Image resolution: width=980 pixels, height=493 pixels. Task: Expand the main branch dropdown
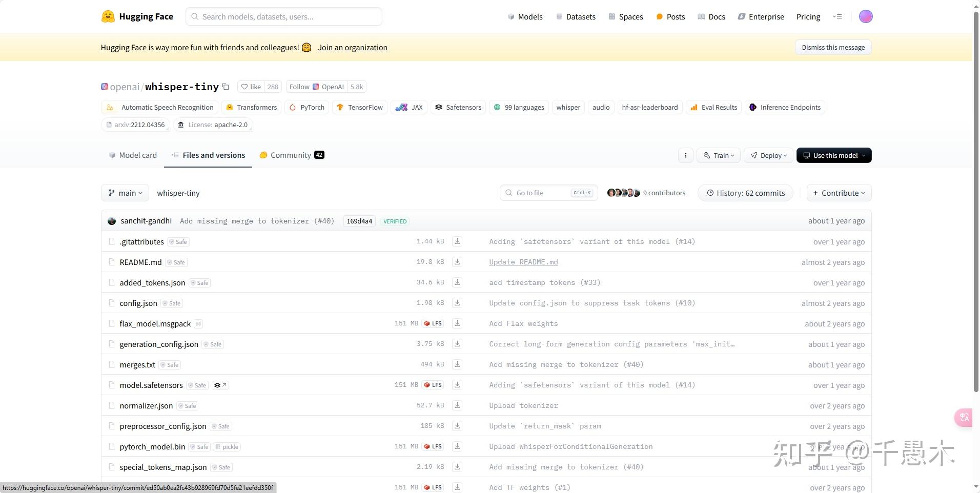(125, 193)
